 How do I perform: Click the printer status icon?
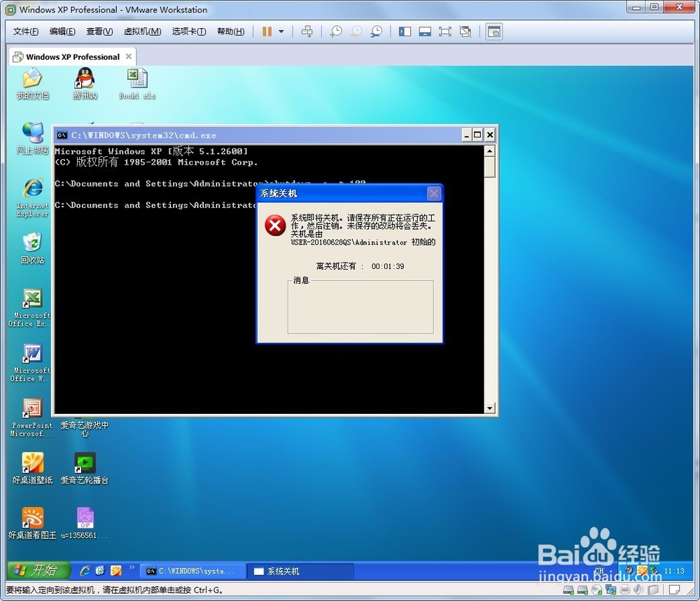(x=625, y=590)
